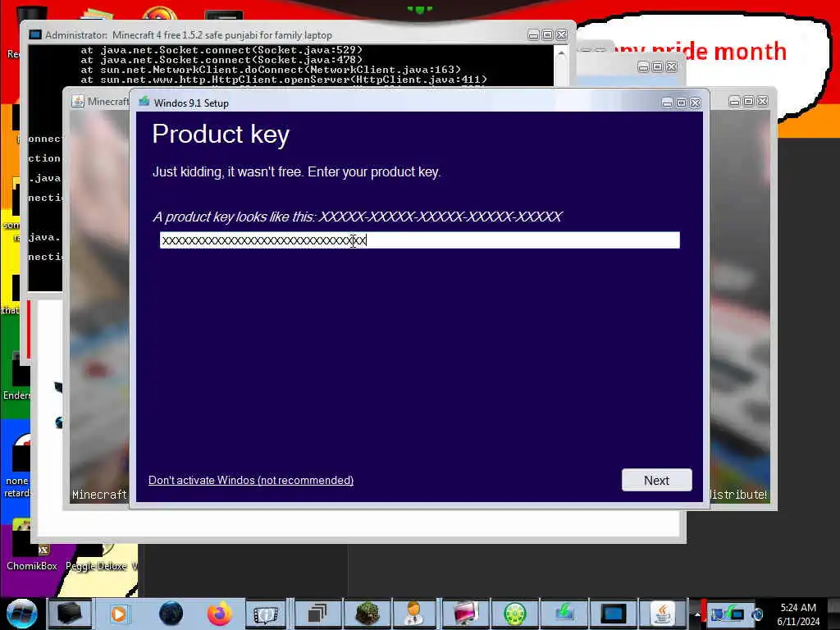Close the Minecraft launcher window

click(763, 101)
